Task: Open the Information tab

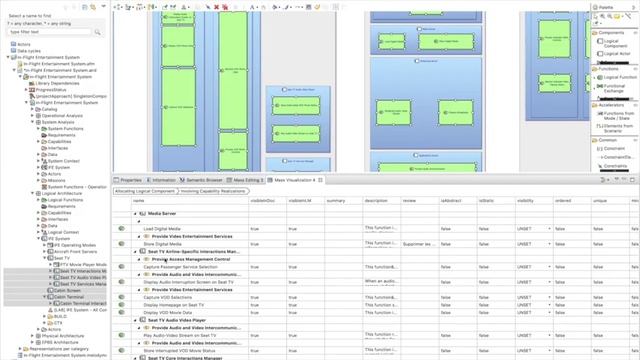Action: 161,180
